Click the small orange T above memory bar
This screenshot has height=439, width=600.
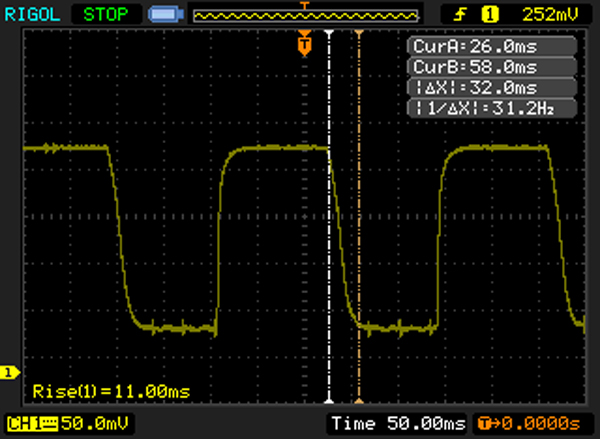305,5
